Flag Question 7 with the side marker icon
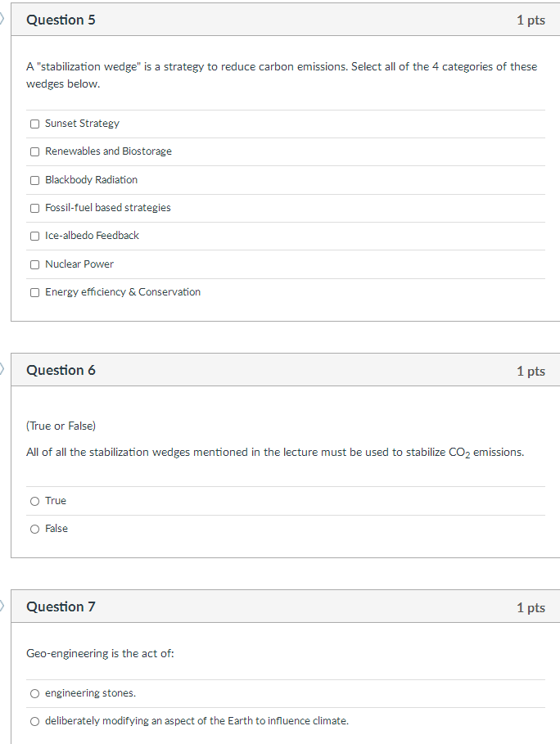 (2, 606)
